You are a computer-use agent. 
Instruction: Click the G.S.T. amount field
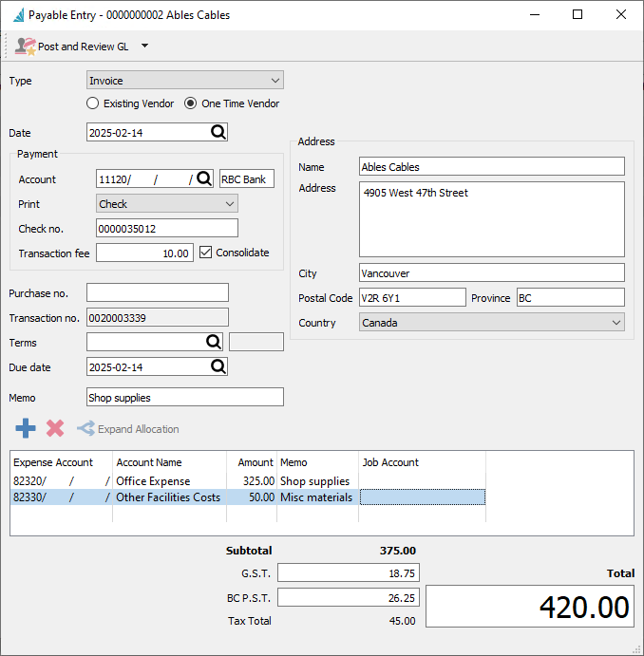click(349, 572)
